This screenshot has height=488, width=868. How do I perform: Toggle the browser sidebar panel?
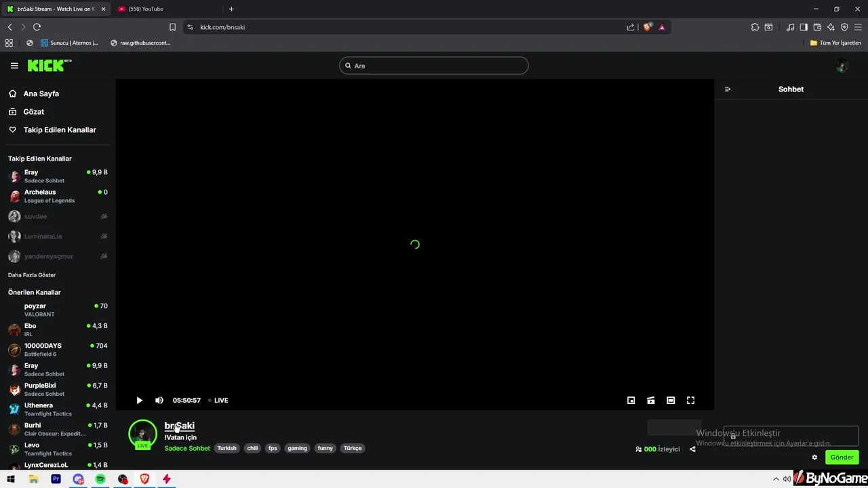(x=804, y=27)
